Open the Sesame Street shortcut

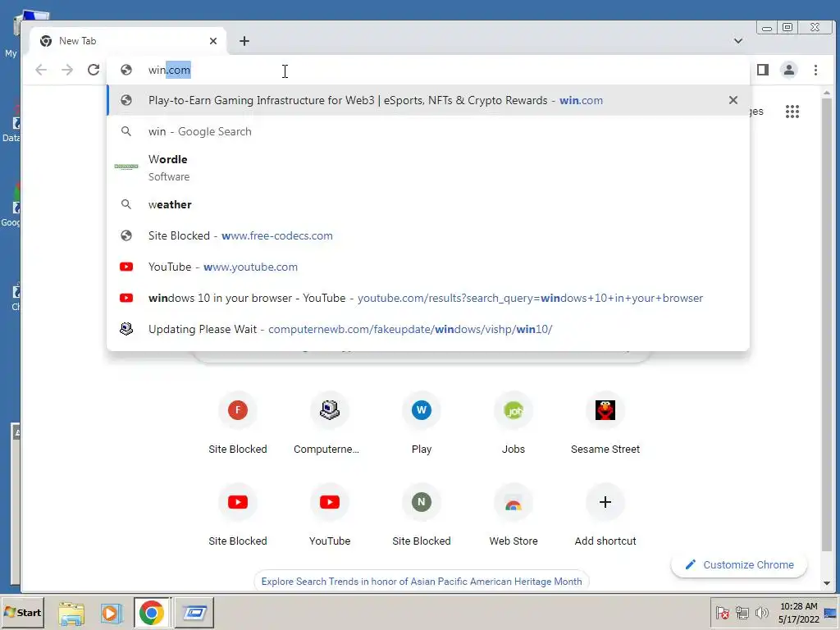(x=605, y=423)
